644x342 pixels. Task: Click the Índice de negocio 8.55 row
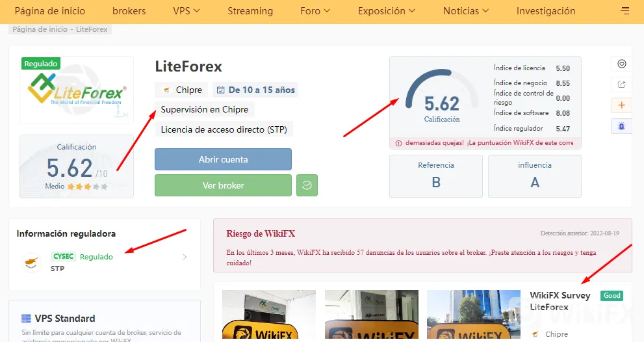[x=532, y=83]
